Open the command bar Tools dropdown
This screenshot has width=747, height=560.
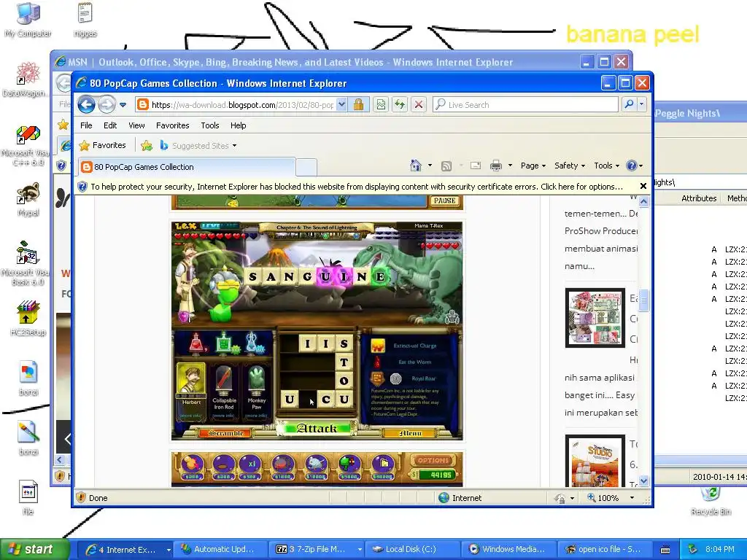tap(606, 166)
